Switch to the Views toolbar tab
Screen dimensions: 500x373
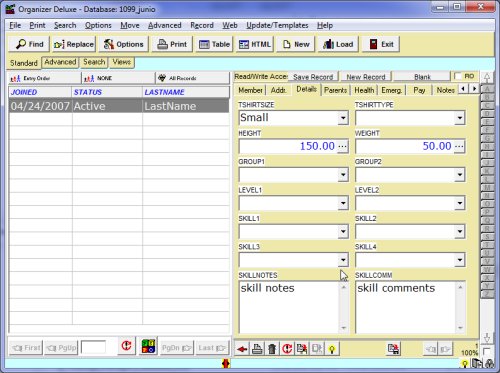pyautogui.click(x=121, y=62)
